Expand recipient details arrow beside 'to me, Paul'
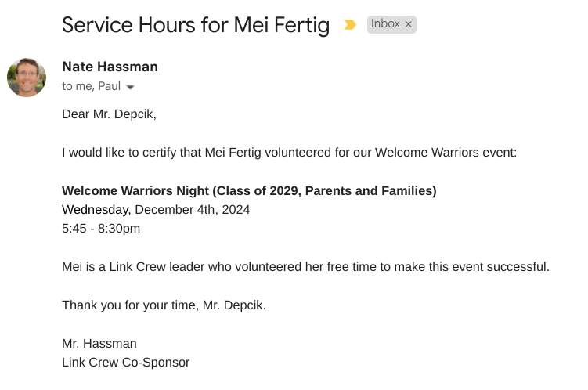Viewport: 588px width, 390px height. point(131,87)
